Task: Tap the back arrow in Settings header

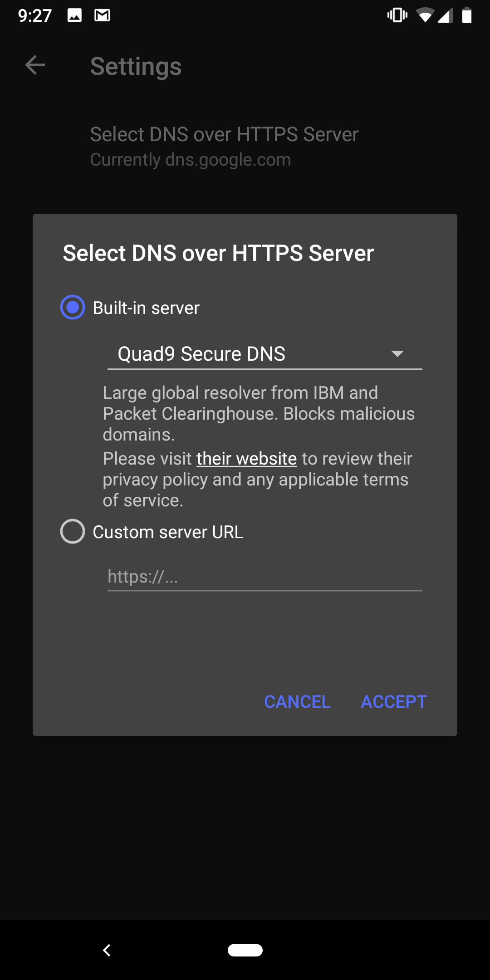Action: (x=34, y=66)
